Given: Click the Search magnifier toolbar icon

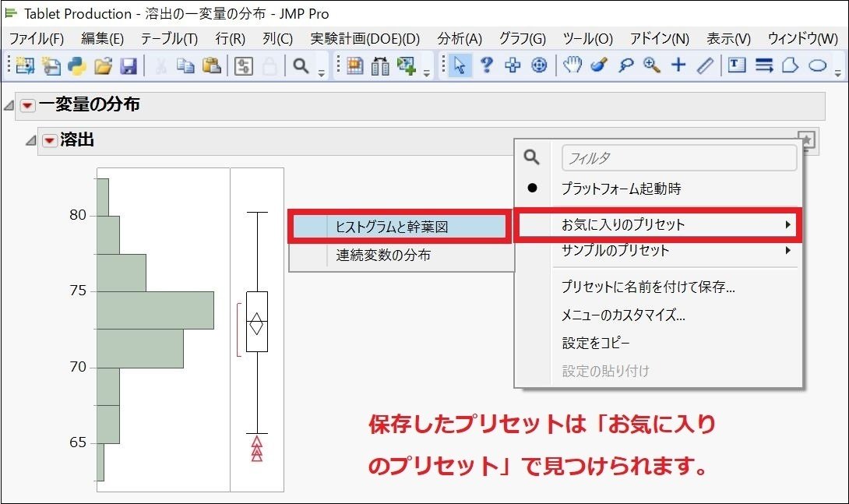Looking at the screenshot, I should click(301, 65).
